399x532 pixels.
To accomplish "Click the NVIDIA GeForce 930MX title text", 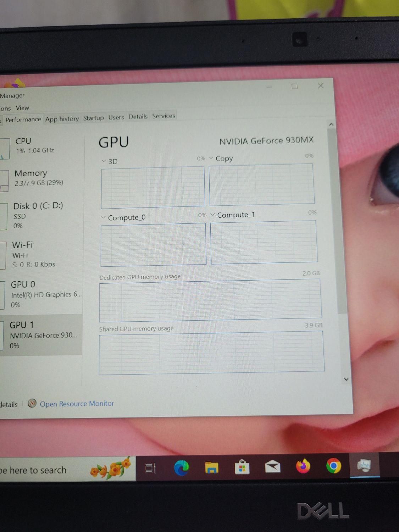I will point(266,140).
